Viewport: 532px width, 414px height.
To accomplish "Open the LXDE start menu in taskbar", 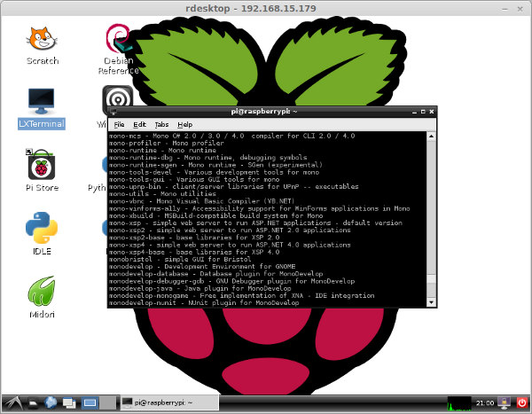I will [12, 403].
